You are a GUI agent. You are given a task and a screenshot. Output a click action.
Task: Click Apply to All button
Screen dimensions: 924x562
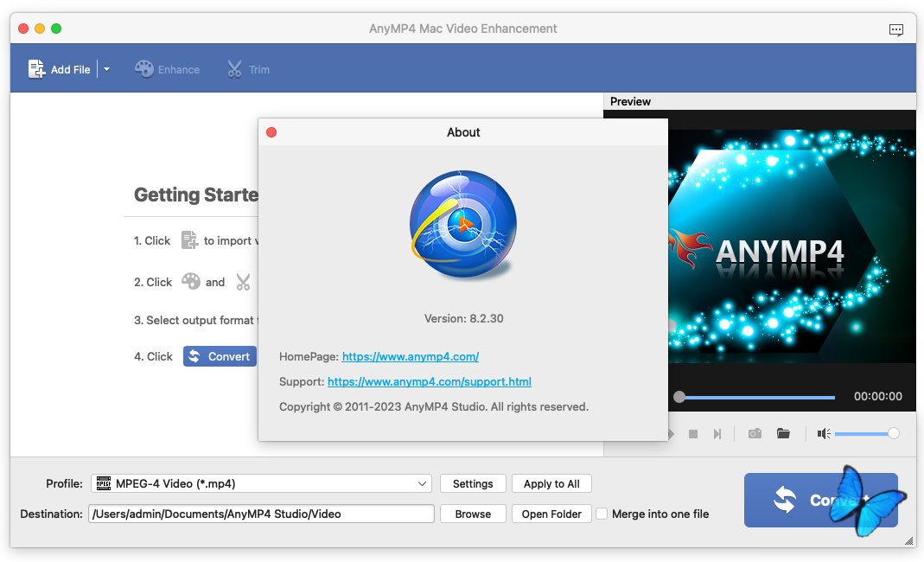pos(551,483)
